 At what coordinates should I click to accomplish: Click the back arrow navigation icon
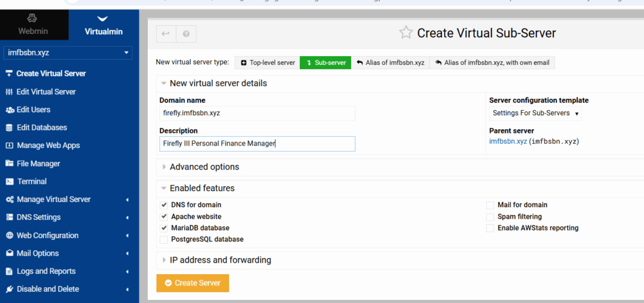[x=165, y=34]
